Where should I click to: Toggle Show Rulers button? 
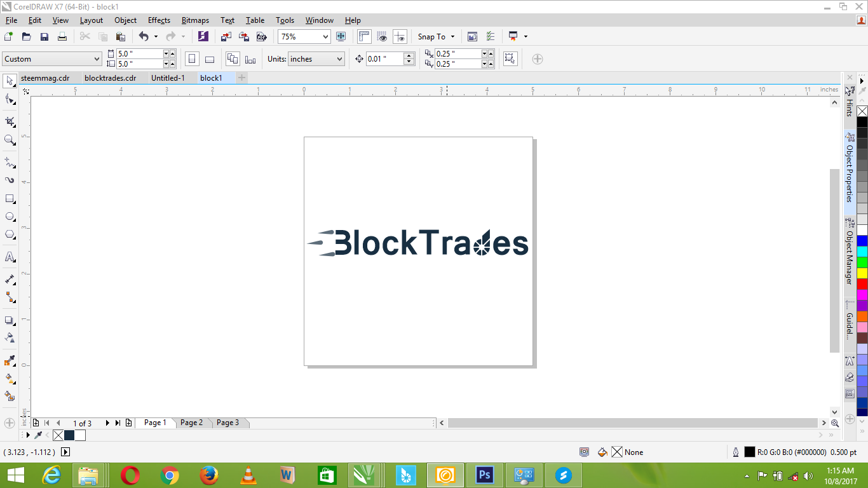[364, 37]
